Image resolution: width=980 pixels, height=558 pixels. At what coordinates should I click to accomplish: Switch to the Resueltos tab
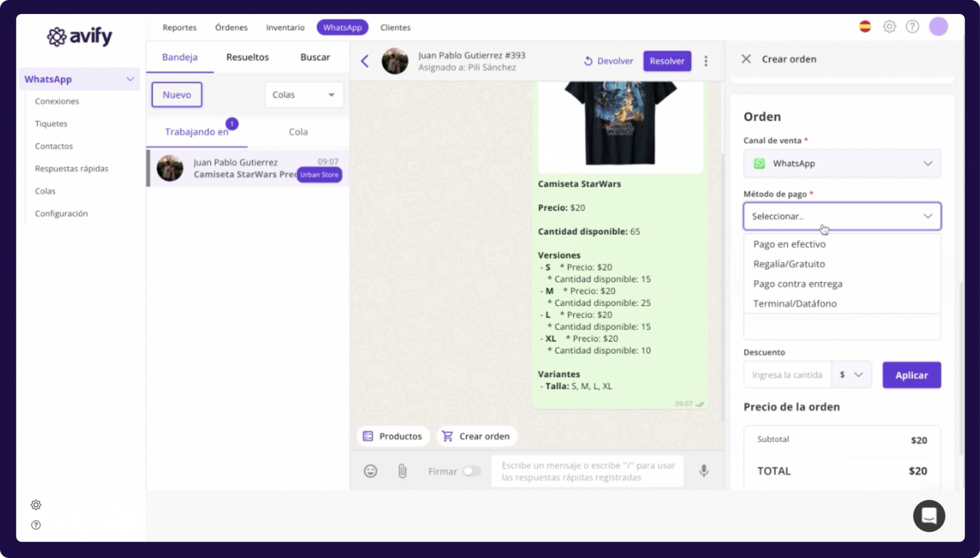pos(248,57)
